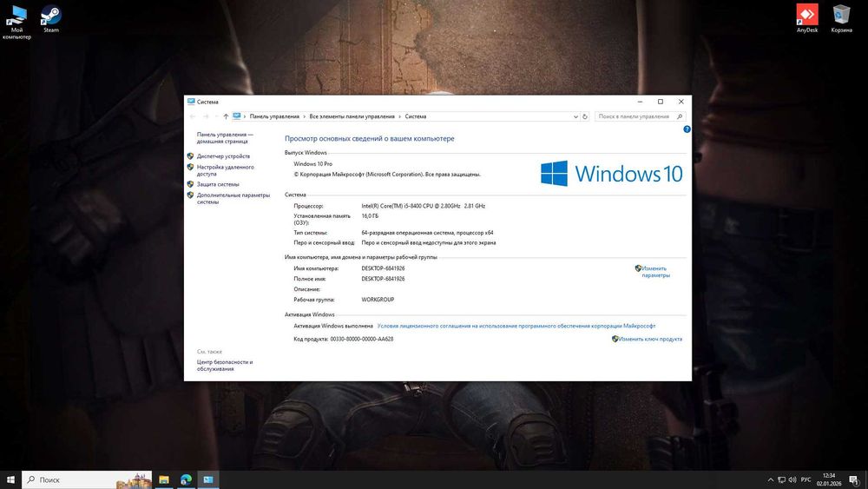Click the shield icon next to Диспетчер устройств
Image resolution: width=868 pixels, height=489 pixels.
(190, 156)
